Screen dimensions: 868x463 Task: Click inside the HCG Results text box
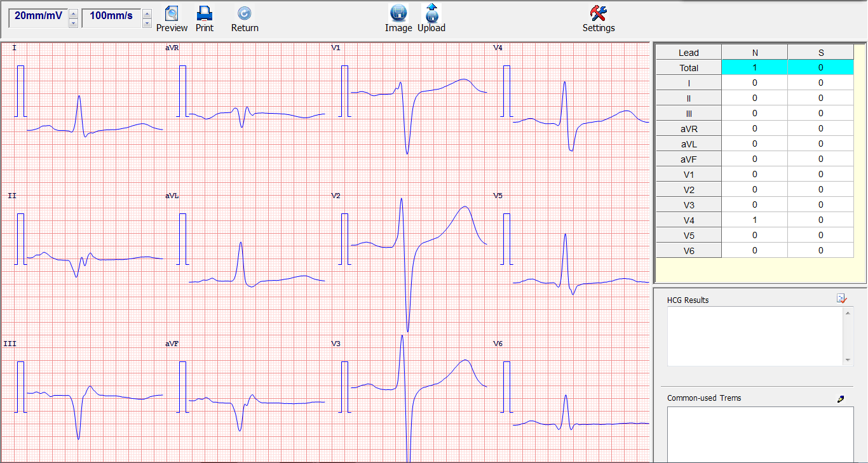point(755,337)
